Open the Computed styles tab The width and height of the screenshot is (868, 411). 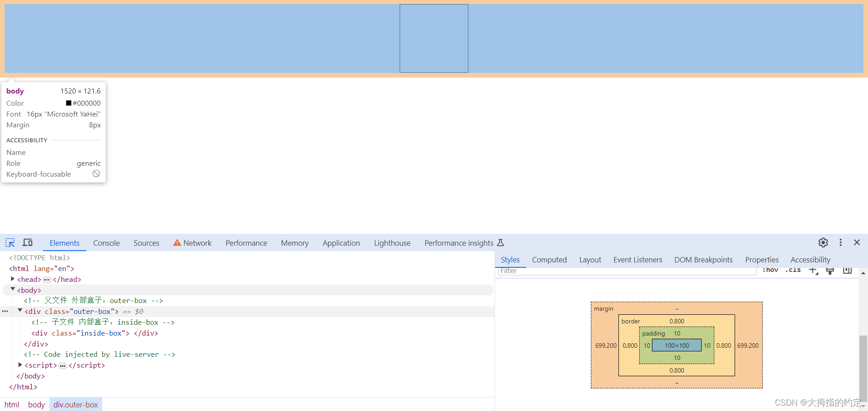[549, 260]
